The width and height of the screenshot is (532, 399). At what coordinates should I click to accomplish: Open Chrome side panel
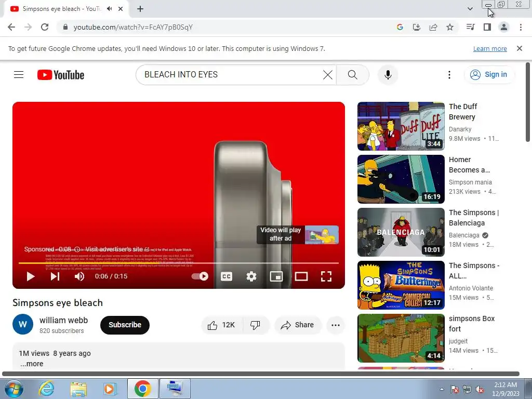pyautogui.click(x=487, y=27)
